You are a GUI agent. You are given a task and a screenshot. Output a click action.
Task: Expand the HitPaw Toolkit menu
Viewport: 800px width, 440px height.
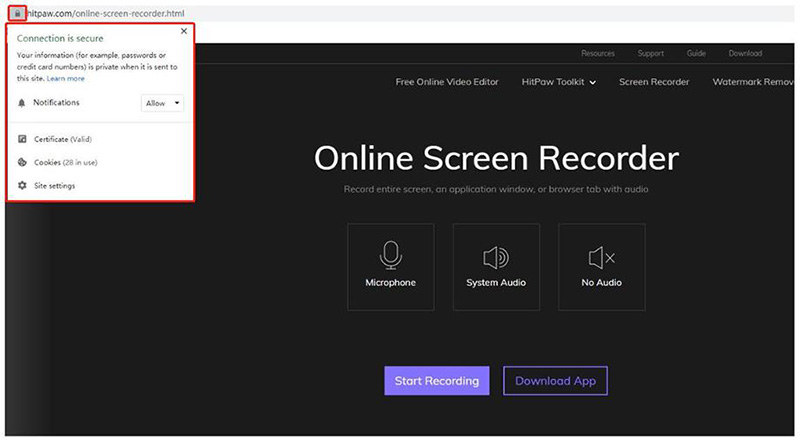(558, 82)
